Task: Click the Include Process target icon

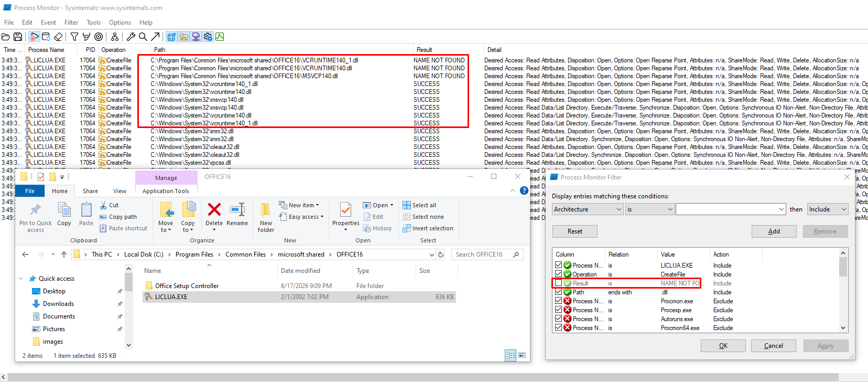Action: click(x=99, y=37)
